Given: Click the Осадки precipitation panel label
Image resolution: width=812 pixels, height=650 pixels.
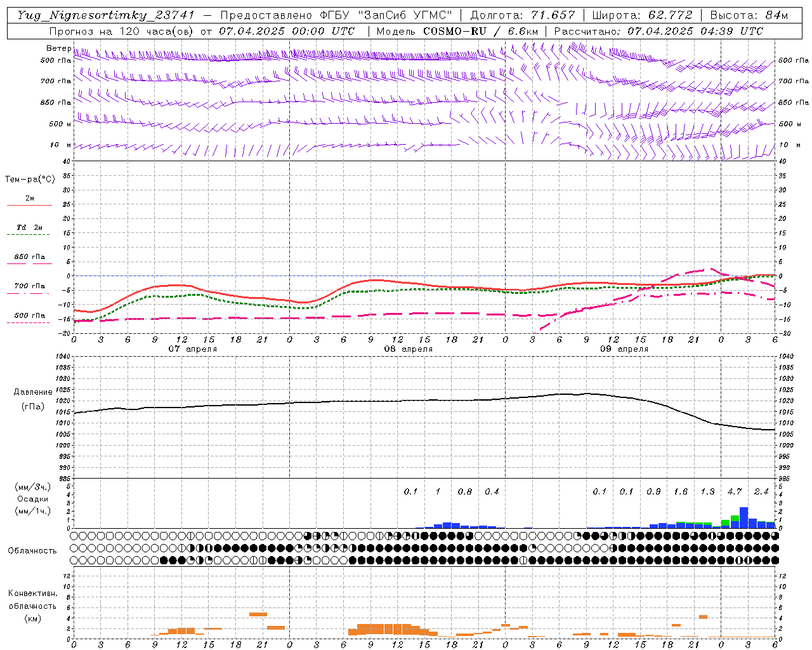Looking at the screenshot, I should 32,499.
